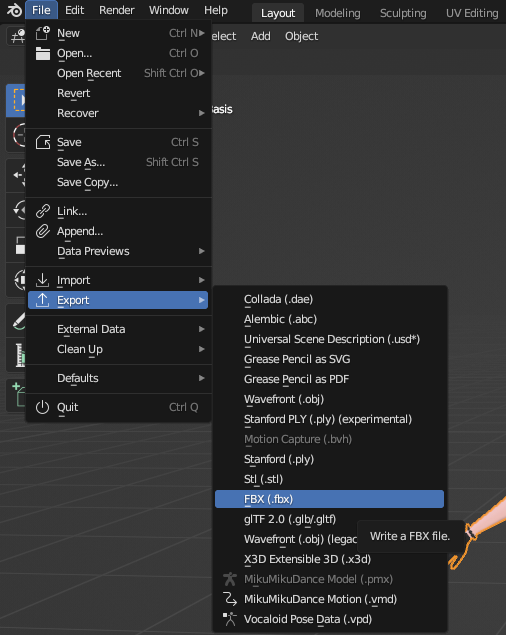Screen dimensions: 506x635
Task: Open the Add menu in viewport header
Action: pyautogui.click(x=260, y=36)
